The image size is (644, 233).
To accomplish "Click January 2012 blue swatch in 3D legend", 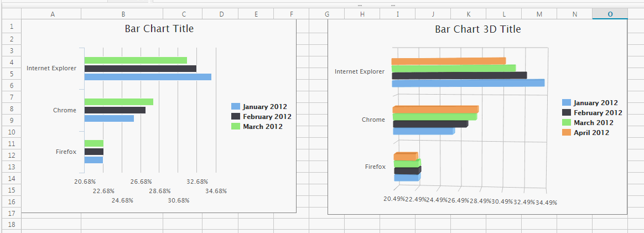I will 567,103.
